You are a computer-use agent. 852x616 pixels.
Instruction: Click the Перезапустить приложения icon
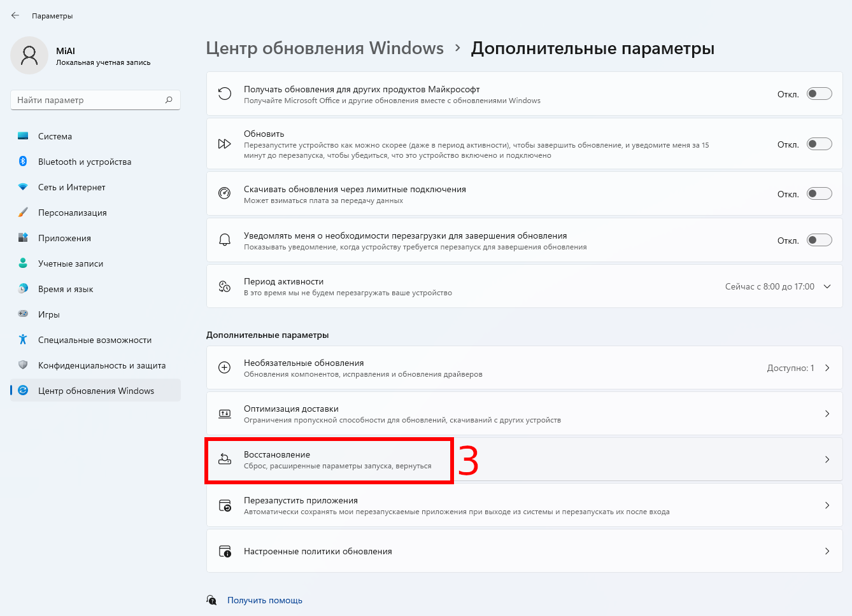tap(225, 505)
